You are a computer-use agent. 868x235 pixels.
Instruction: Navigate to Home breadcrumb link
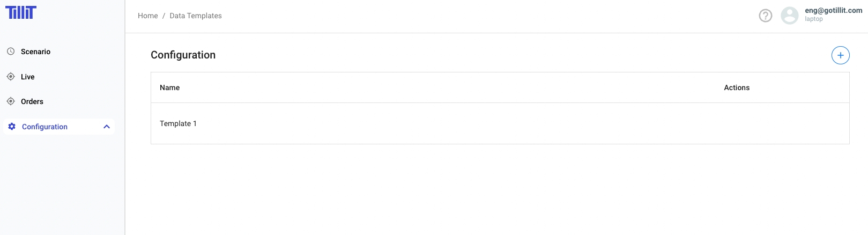click(147, 16)
